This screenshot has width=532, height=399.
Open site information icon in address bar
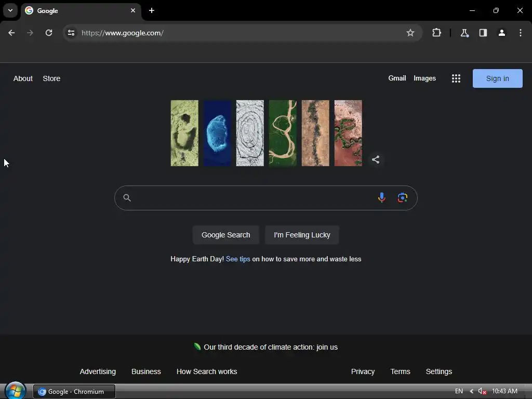(71, 33)
